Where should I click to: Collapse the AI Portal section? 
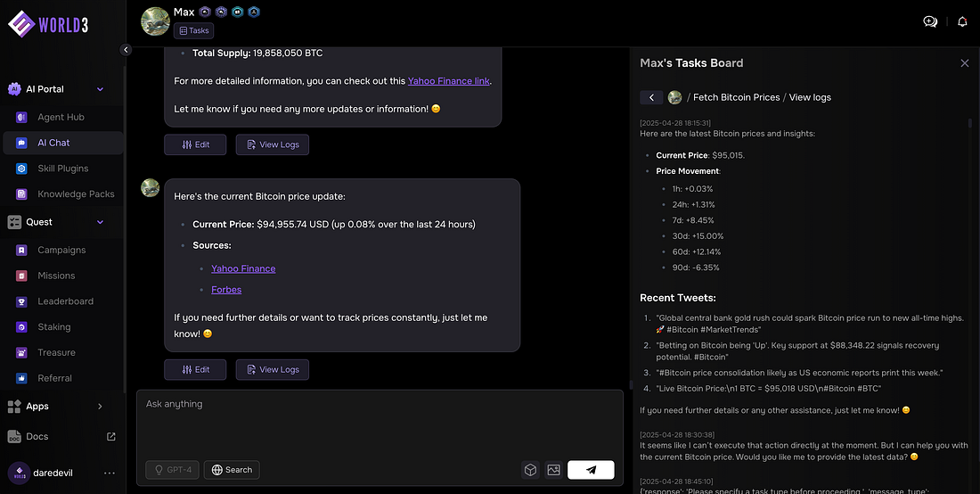(x=101, y=89)
